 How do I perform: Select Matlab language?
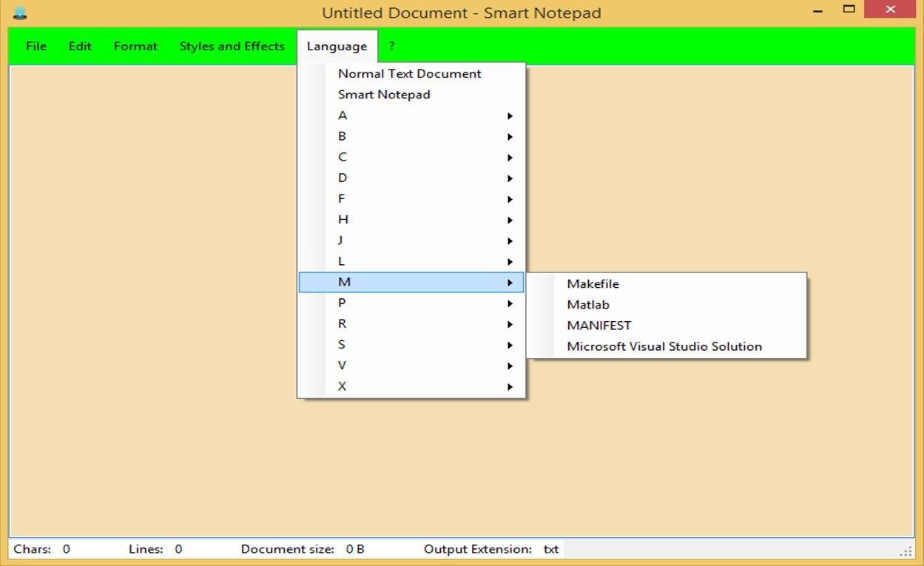pos(587,304)
